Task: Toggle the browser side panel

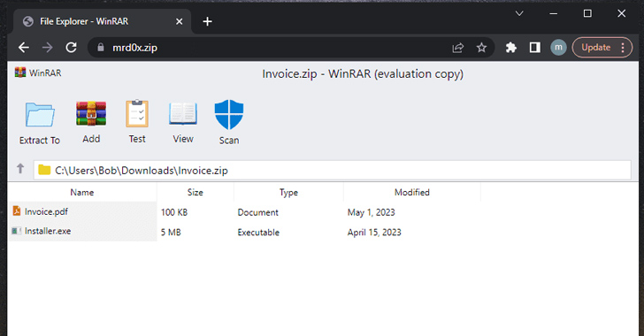Action: (534, 48)
